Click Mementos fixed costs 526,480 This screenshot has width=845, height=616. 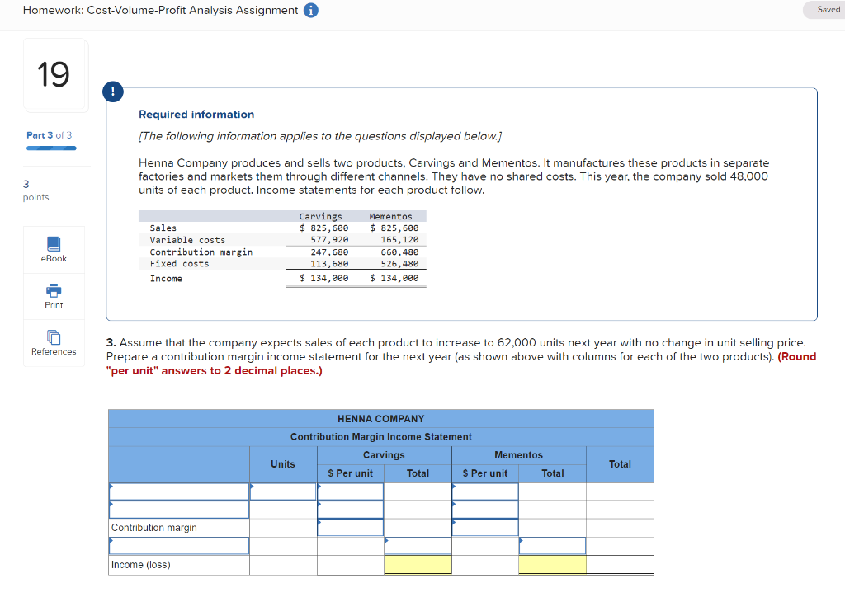(x=399, y=263)
